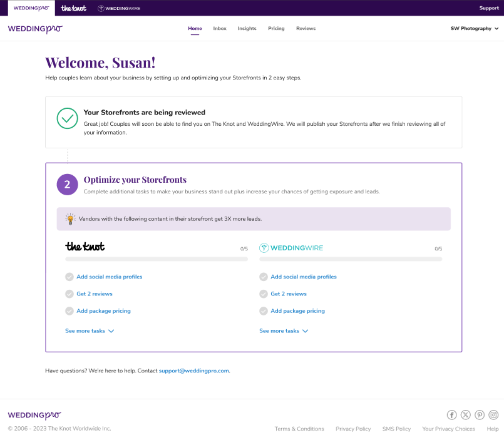Switch to The Knot top tab
This screenshot has height=445, width=504.
[74, 8]
